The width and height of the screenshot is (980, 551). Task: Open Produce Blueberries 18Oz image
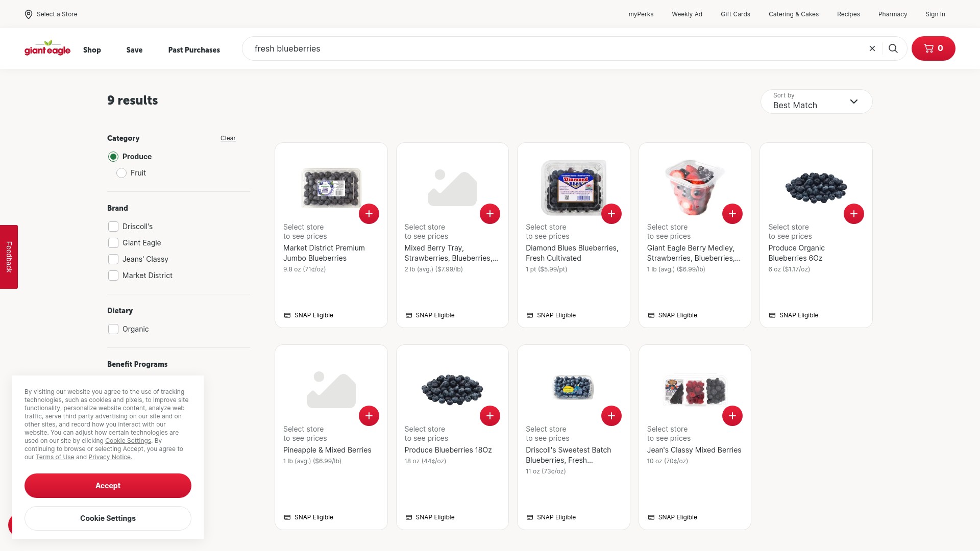452,390
